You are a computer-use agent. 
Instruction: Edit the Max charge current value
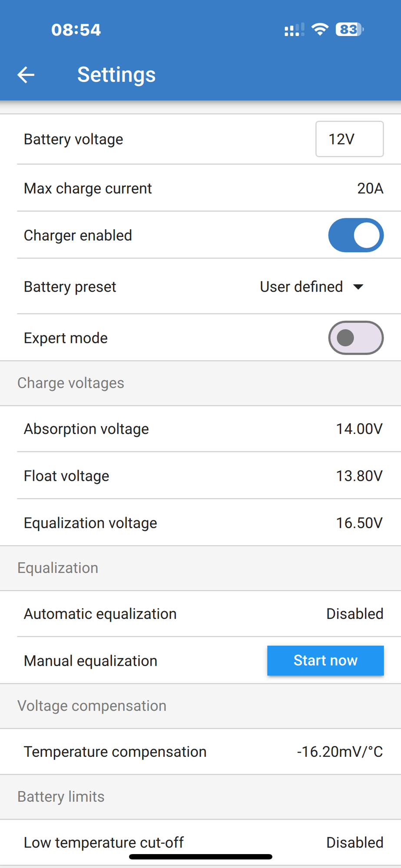pyautogui.click(x=370, y=188)
